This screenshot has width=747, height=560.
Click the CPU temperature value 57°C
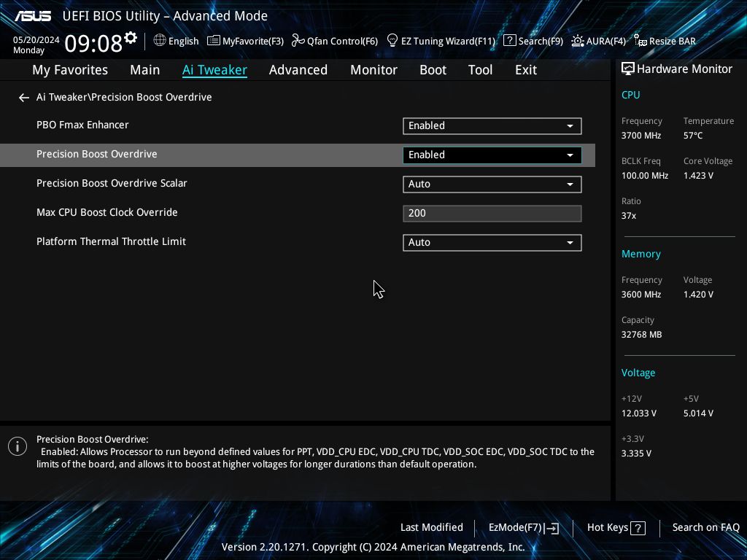[x=693, y=136]
